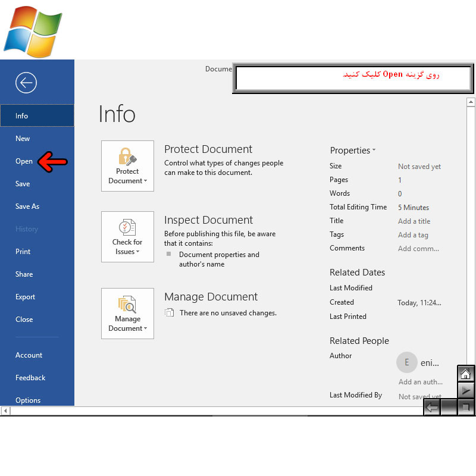
Task: Click Add a title field
Action: coord(414,221)
